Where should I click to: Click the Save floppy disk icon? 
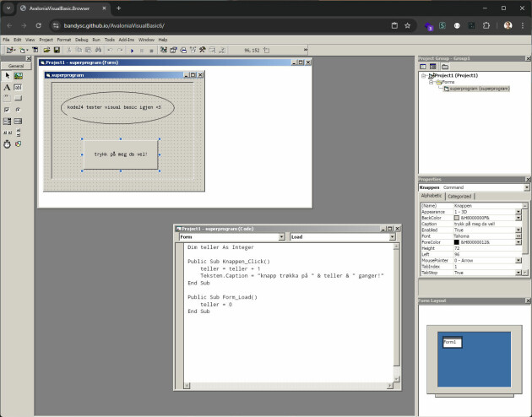click(57, 50)
